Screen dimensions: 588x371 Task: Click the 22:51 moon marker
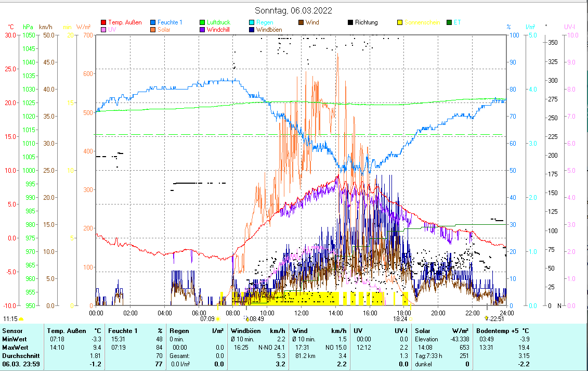494,318
